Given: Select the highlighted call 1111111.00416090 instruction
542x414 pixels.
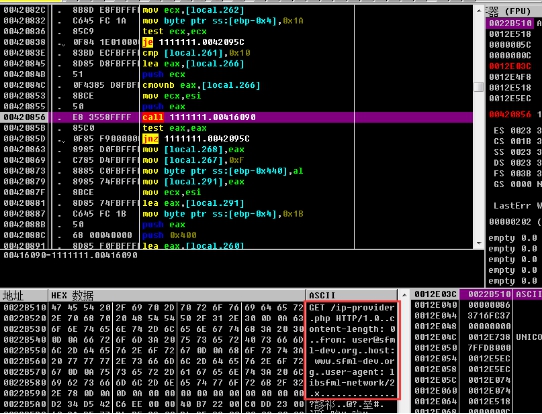Looking at the screenshot, I should [199, 117].
